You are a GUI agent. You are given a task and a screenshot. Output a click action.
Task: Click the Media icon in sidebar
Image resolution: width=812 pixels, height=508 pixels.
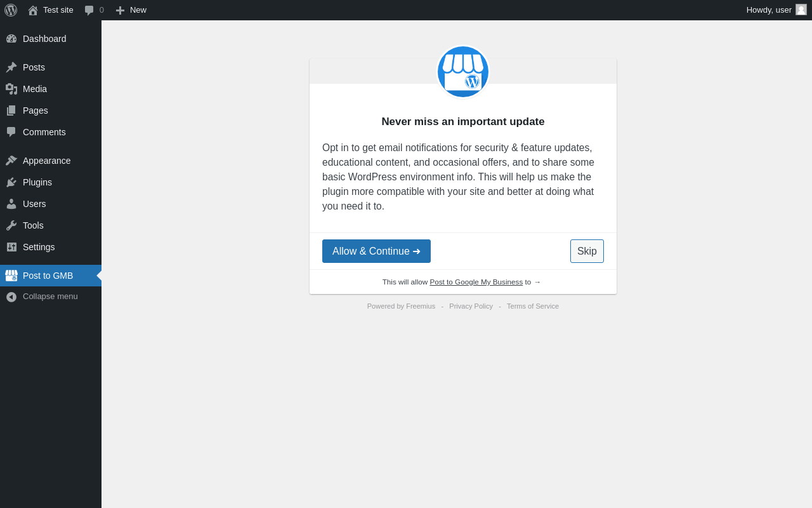click(11, 89)
